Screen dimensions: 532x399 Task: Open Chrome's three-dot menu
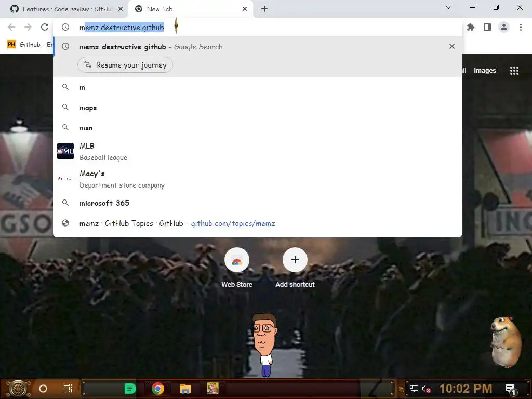[x=521, y=27]
